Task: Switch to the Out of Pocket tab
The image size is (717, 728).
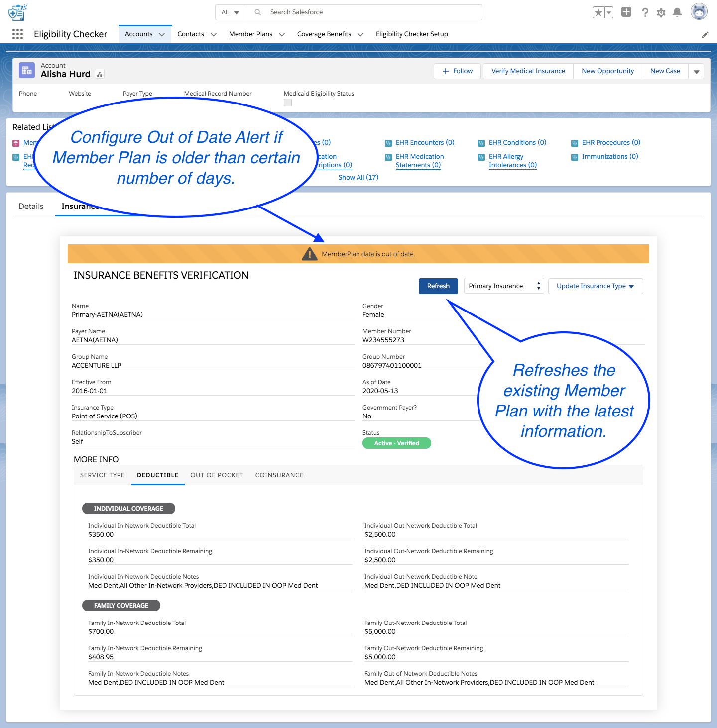Action: coord(217,475)
